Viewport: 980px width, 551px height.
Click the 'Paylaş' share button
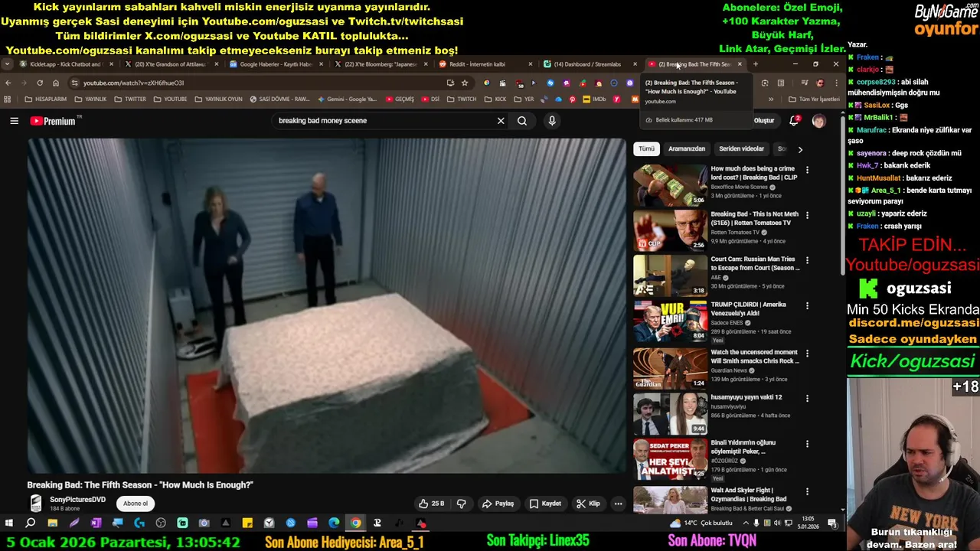pos(498,504)
